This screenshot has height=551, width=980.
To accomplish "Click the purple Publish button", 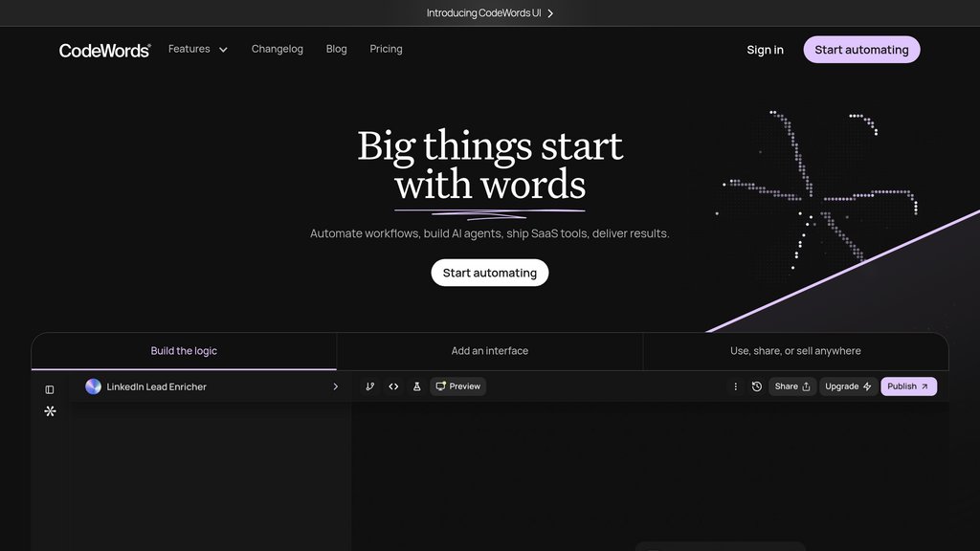I will tap(908, 386).
